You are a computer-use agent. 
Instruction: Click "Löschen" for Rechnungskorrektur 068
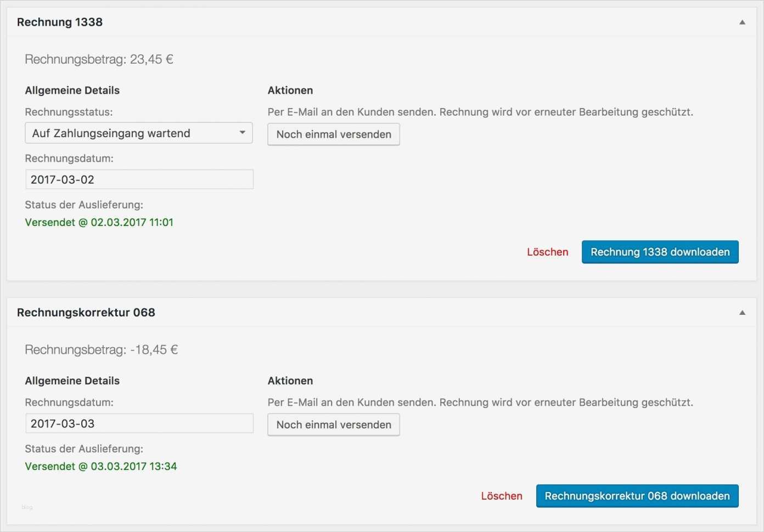[x=501, y=495]
